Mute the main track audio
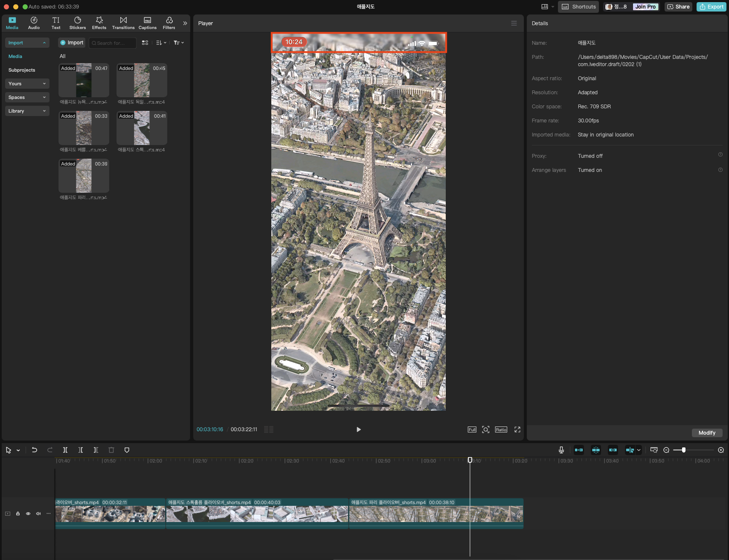This screenshot has height=560, width=729. pos(38,514)
